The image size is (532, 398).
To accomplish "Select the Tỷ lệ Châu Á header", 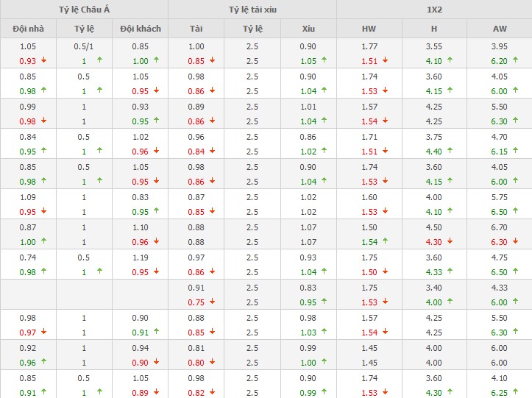I will point(83,10).
